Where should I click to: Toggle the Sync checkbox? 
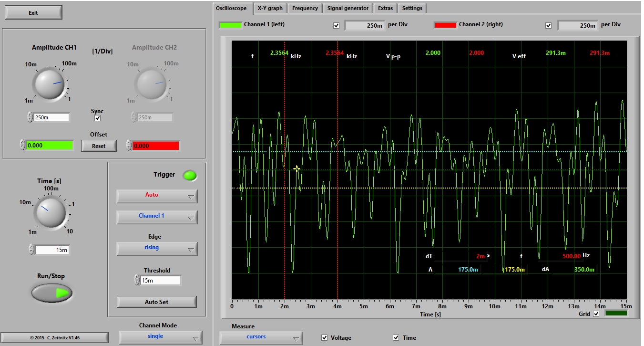(98, 118)
